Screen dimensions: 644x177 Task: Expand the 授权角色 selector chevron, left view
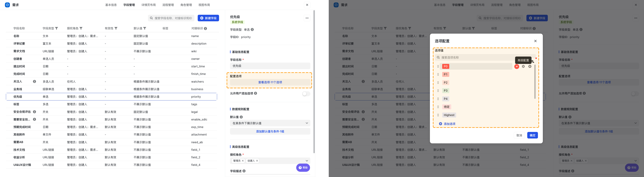[x=307, y=161]
